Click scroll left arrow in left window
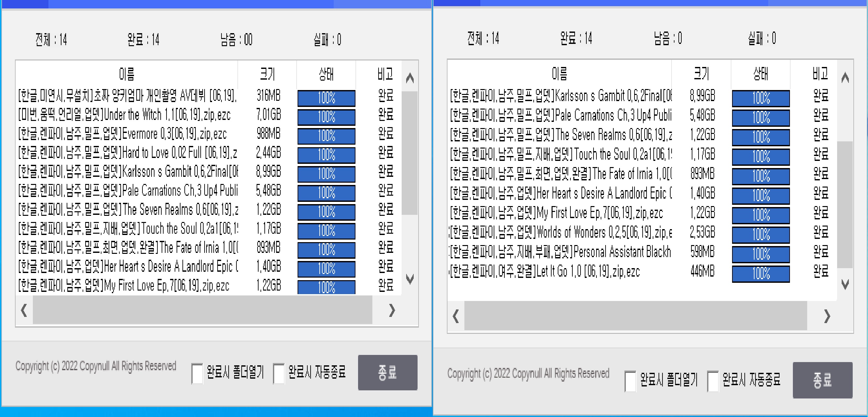Image resolution: width=868 pixels, height=417 pixels. pos(24,310)
